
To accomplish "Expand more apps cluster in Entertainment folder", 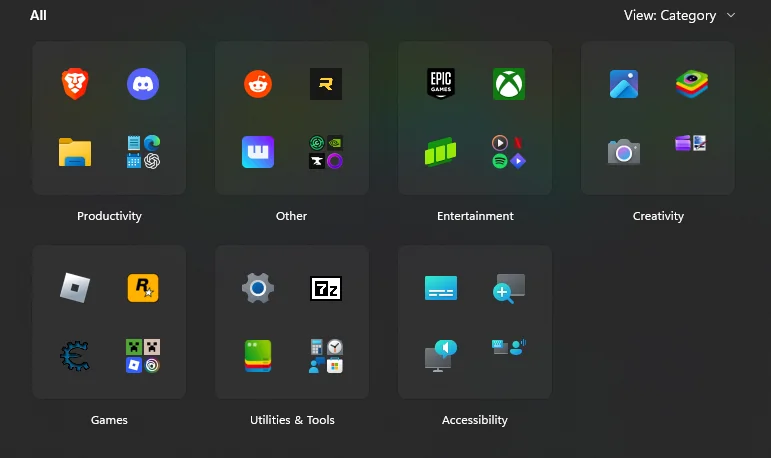I will (x=508, y=152).
